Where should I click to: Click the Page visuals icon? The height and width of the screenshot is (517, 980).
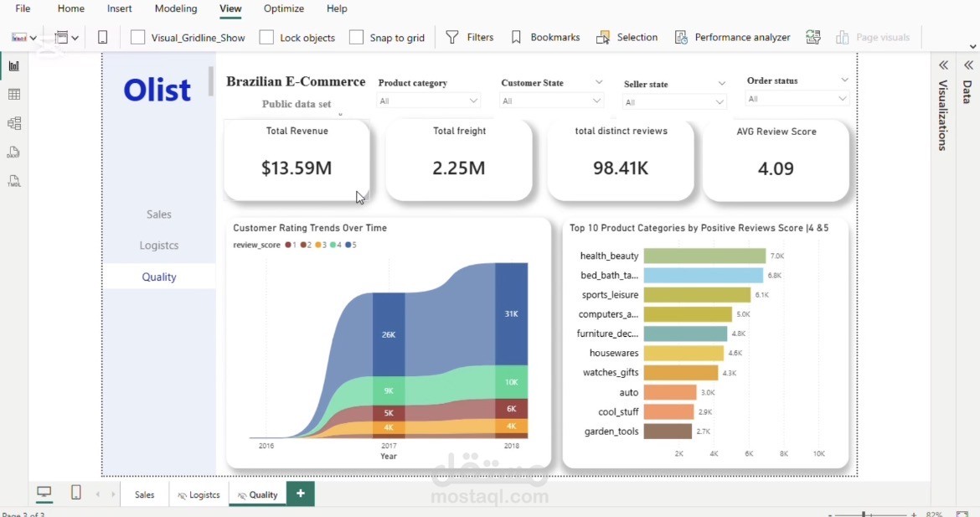pos(843,38)
